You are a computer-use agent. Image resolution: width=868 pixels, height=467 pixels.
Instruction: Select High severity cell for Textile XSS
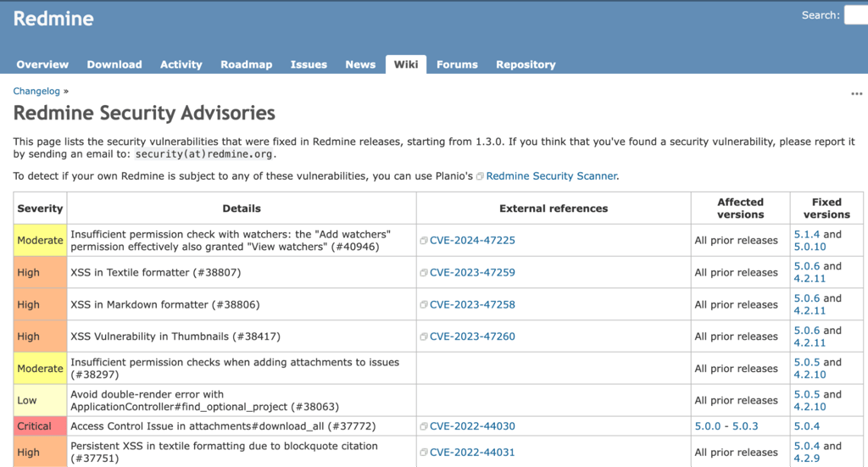click(x=40, y=272)
